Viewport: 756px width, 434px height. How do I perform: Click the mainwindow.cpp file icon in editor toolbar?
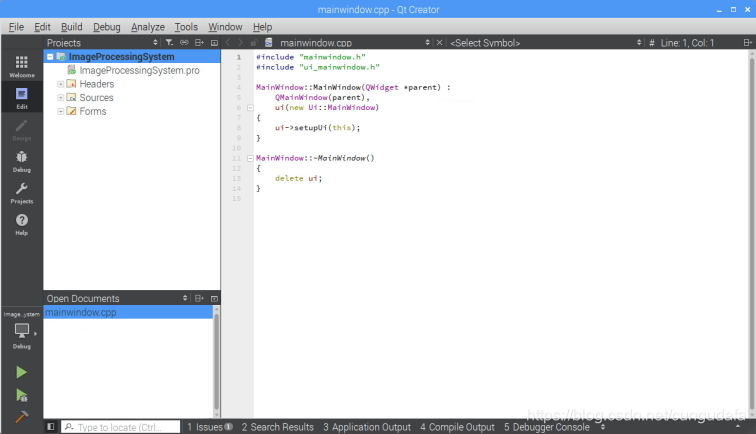[269, 42]
